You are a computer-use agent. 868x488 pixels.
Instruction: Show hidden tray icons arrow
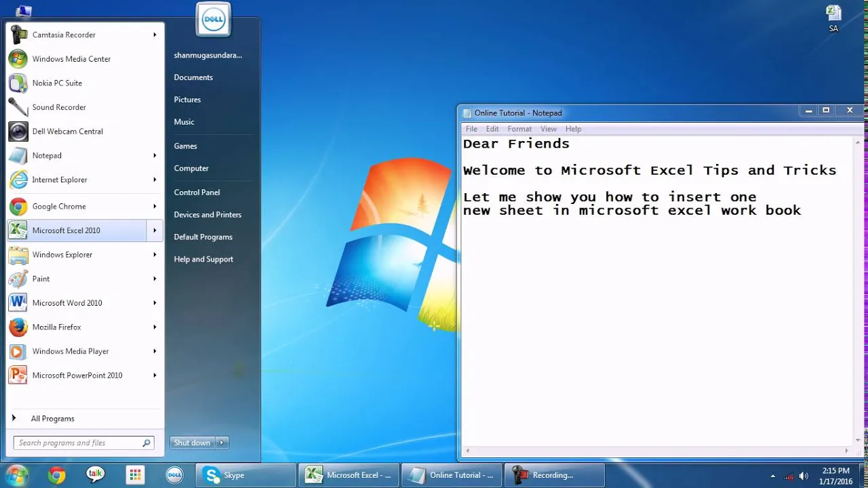coord(773,476)
